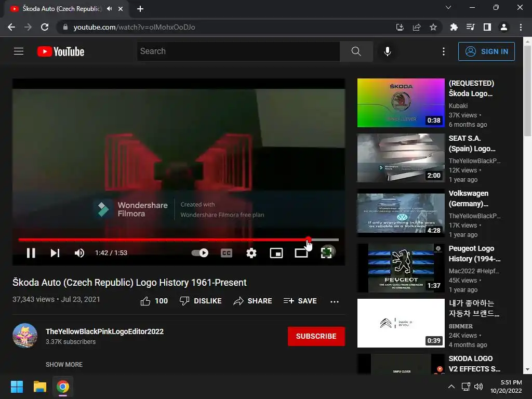Open the Windows Start menu
This screenshot has height=399, width=532.
17,387
